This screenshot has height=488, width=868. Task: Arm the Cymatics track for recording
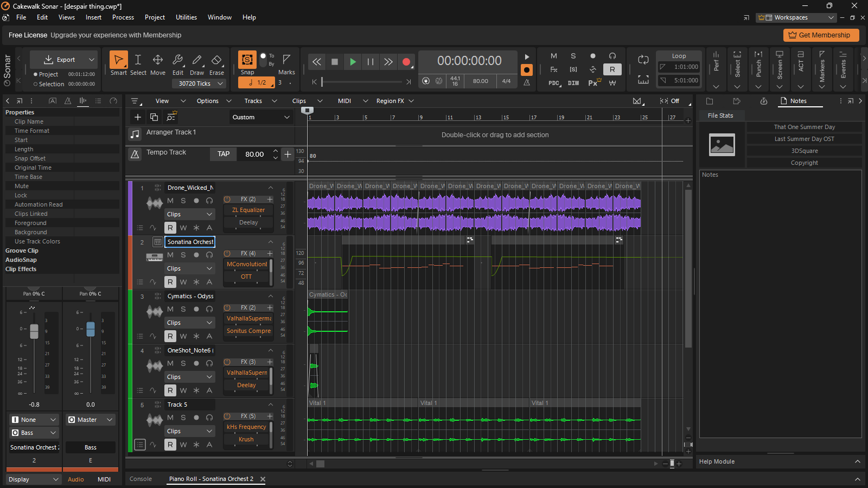coord(196,309)
